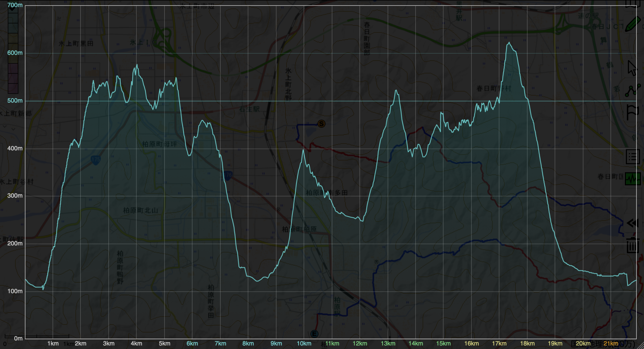Click the orange 21km axis label
Viewport: 644px width, 349px height.
pyautogui.click(x=611, y=343)
